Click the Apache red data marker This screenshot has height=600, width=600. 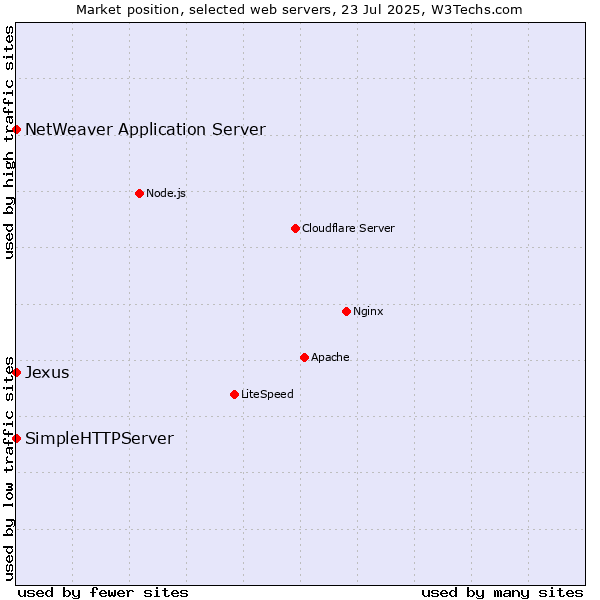pos(304,357)
